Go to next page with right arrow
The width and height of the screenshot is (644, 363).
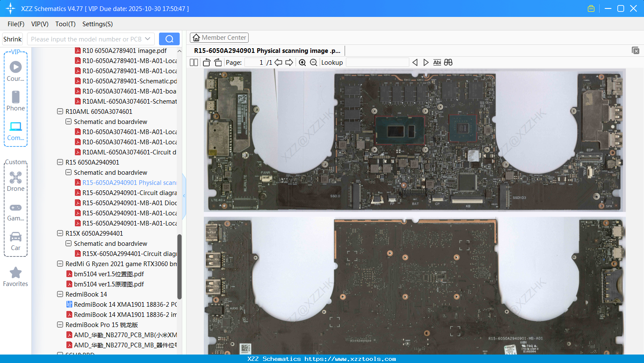[x=289, y=63]
